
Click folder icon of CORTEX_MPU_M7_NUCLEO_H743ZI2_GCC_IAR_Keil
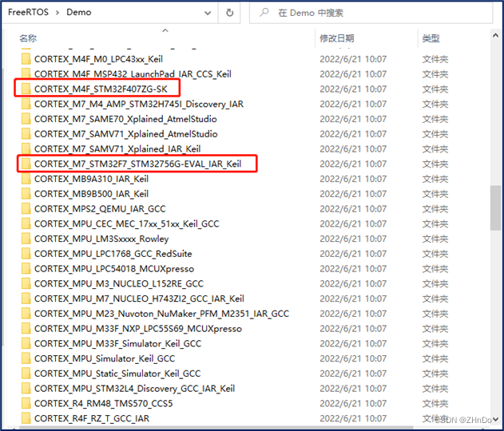click(x=26, y=299)
